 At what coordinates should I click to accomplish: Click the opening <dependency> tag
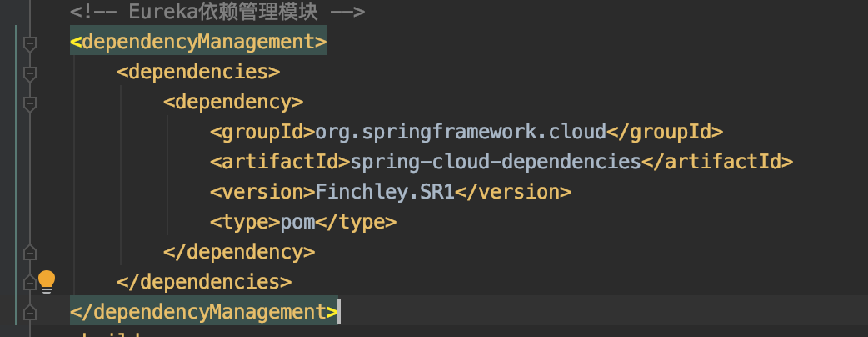tap(233, 102)
